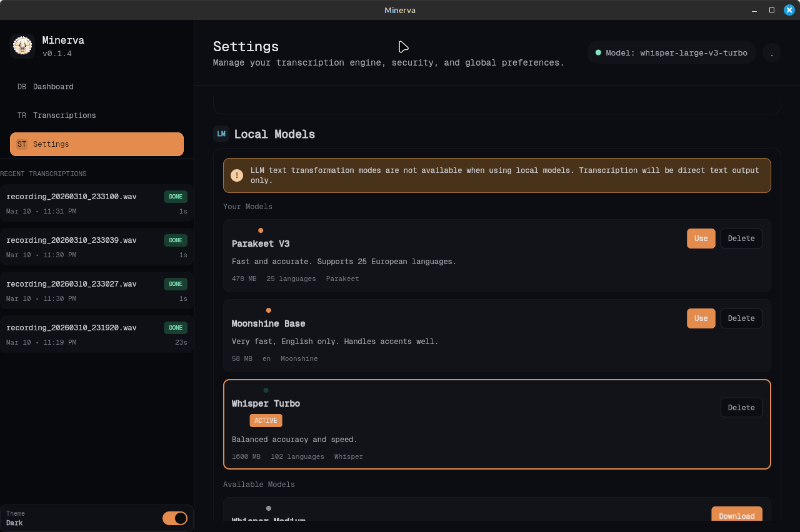Navigate to the Transcriptions section
The width and height of the screenshot is (800, 532).
tap(64, 115)
